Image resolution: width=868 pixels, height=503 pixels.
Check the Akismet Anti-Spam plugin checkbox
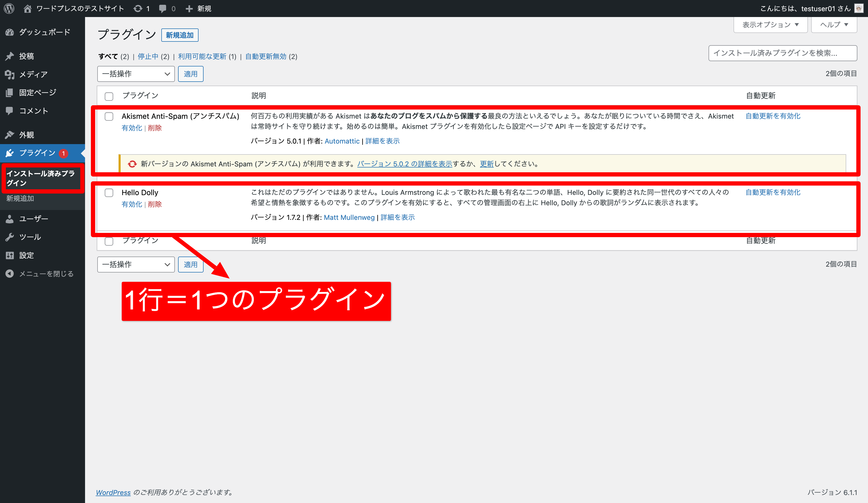pyautogui.click(x=109, y=116)
